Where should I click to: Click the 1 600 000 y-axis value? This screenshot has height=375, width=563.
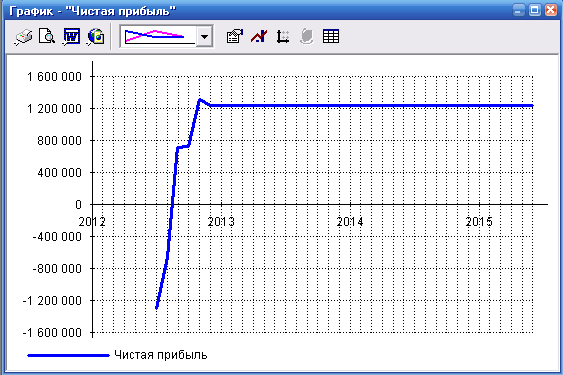click(x=55, y=77)
